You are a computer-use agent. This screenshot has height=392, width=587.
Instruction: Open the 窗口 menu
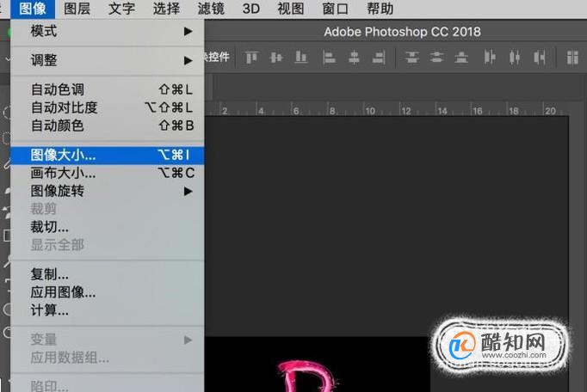coord(335,9)
